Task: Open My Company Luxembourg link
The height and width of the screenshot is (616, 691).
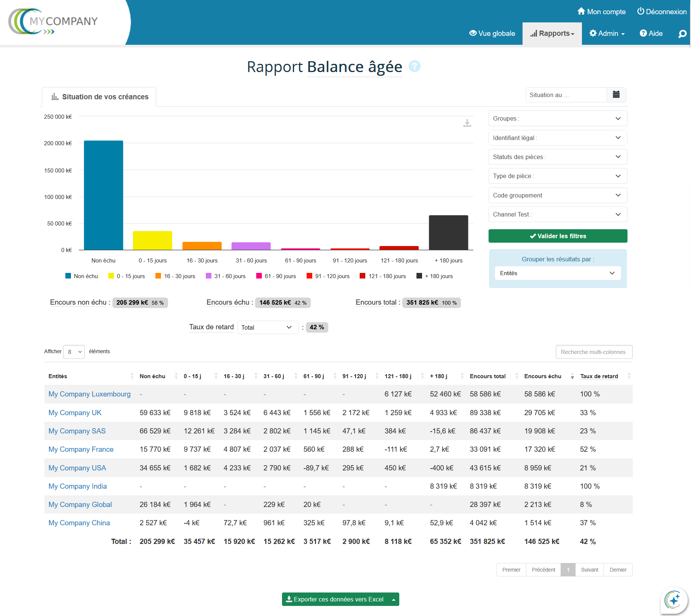Action: coord(90,394)
